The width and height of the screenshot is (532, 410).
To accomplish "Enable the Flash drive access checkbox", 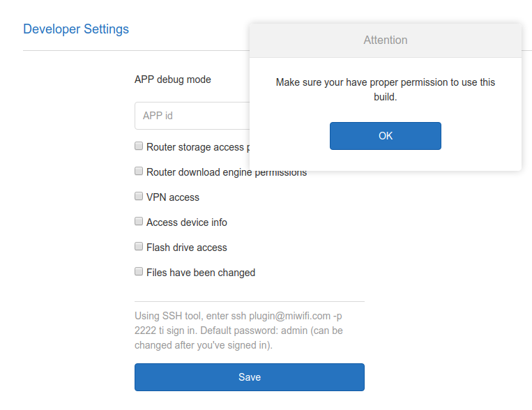I will (139, 246).
